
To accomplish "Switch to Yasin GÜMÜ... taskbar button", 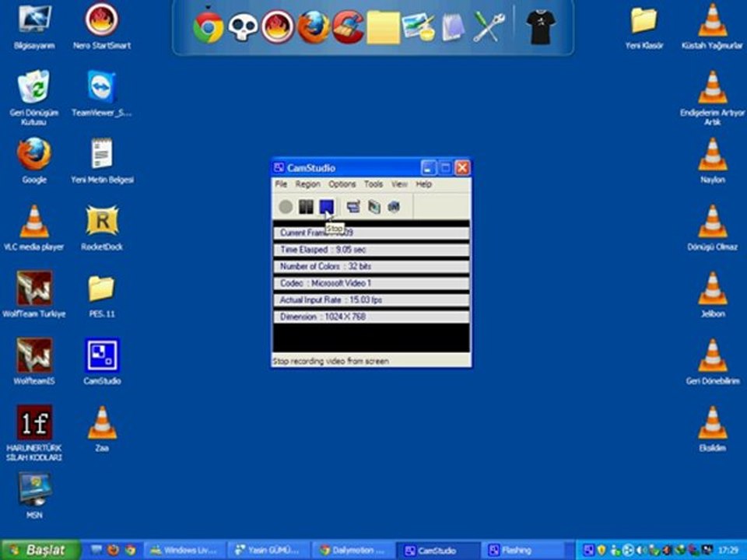I will 269,551.
